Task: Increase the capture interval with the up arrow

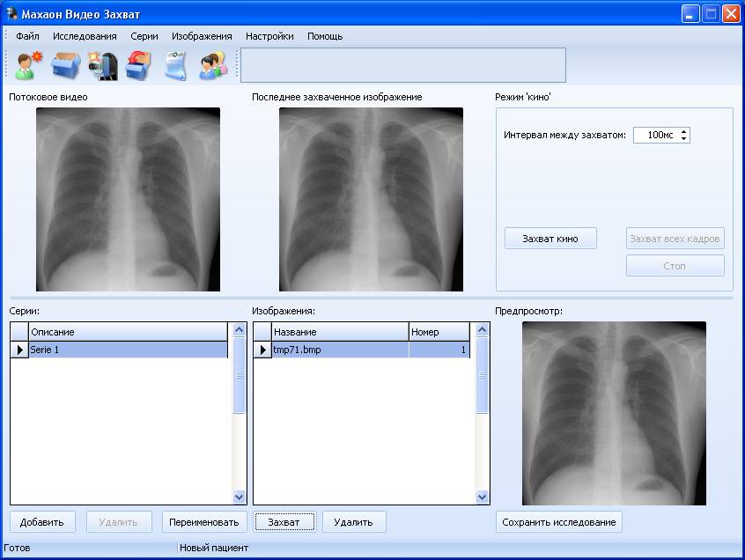Action: (683, 131)
